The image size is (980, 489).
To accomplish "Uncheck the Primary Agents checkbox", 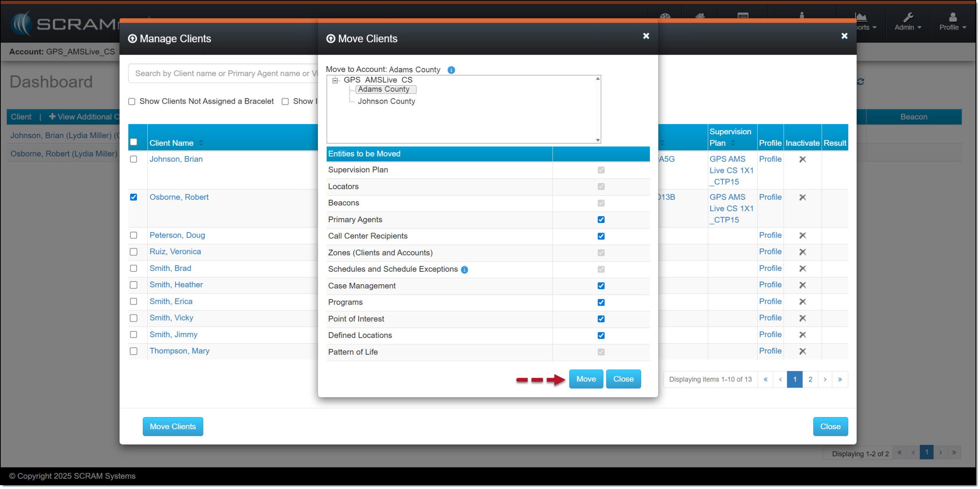I will 601,220.
